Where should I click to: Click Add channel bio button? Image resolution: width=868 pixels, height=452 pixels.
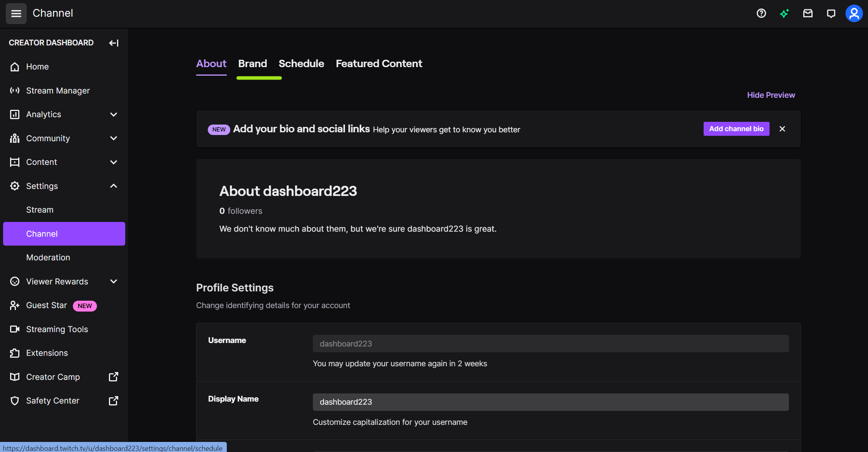pyautogui.click(x=736, y=129)
